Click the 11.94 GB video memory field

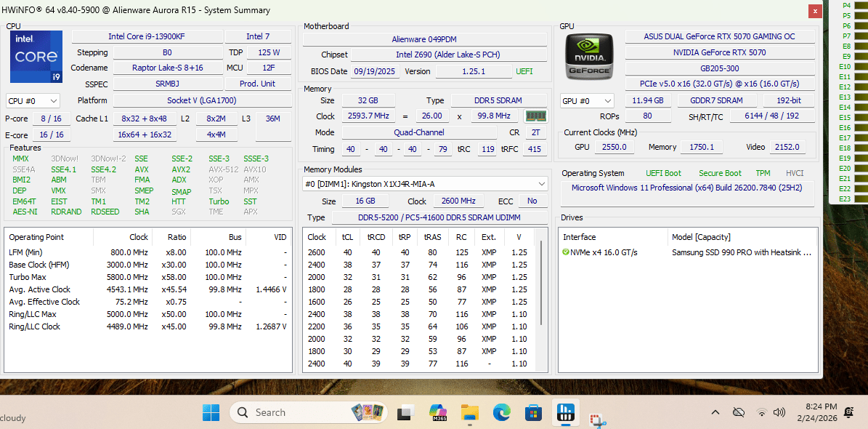pyautogui.click(x=648, y=100)
